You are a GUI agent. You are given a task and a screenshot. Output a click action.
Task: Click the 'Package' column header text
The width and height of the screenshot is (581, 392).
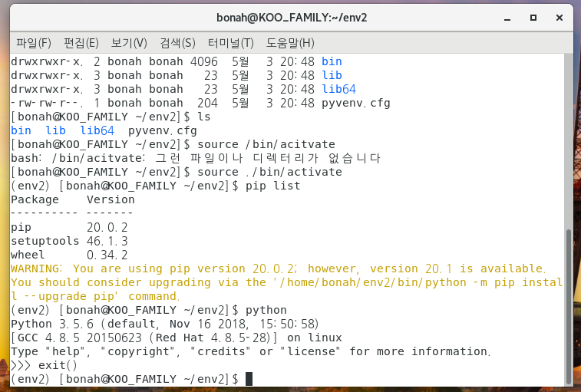pos(35,199)
